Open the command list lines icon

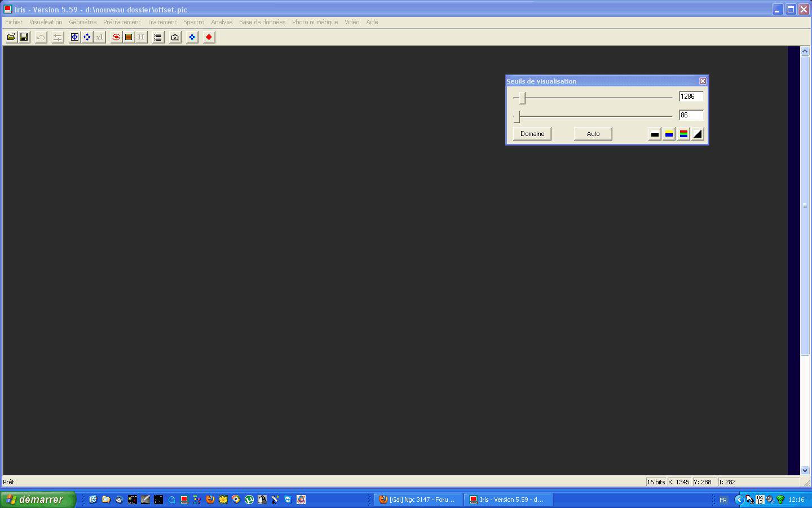coord(158,37)
